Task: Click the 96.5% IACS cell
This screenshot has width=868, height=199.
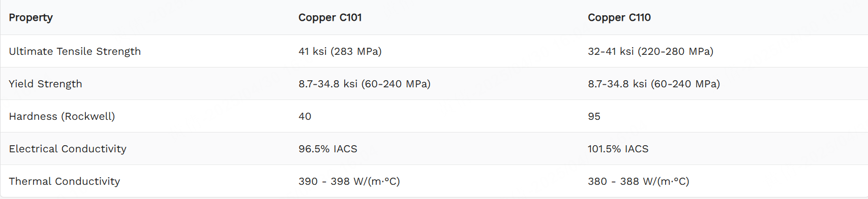Action: click(x=328, y=149)
